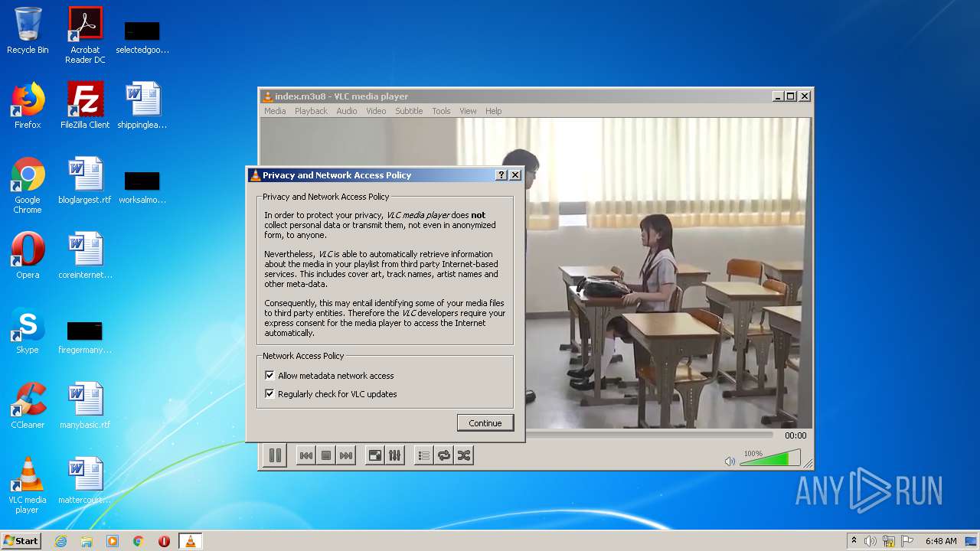Open the Subtitle menu
The width and height of the screenshot is (980, 551).
[x=409, y=111]
